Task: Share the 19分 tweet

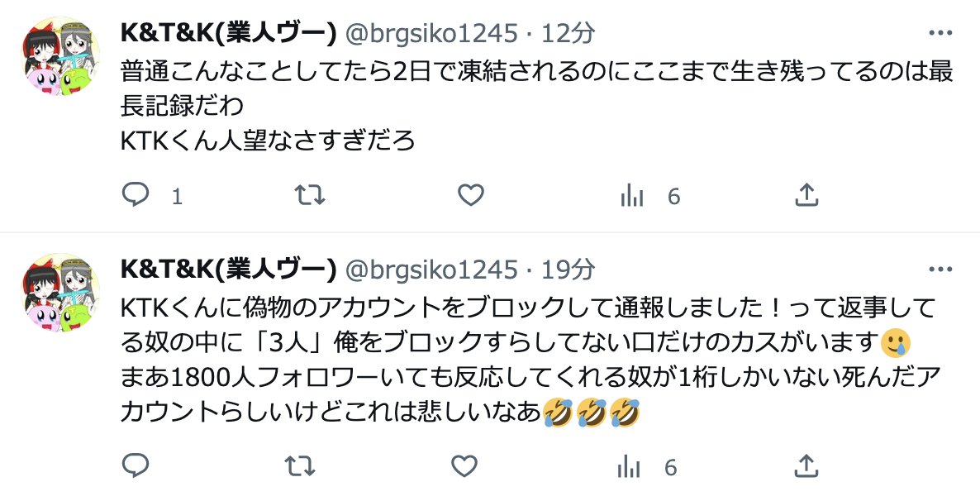Action: 806,466
